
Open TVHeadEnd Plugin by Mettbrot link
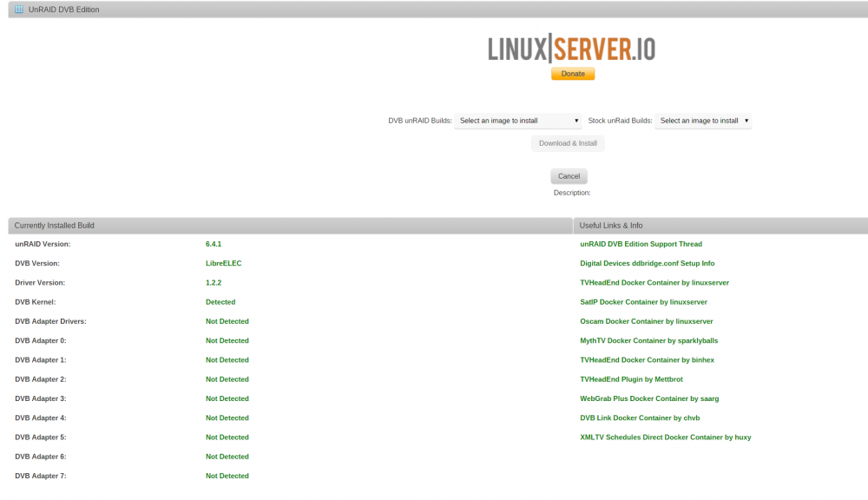[631, 380]
